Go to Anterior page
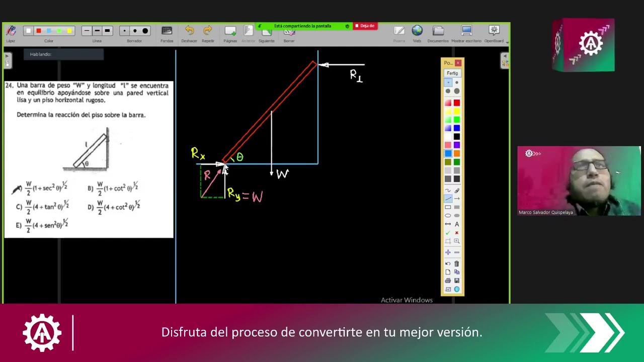 pos(249,31)
